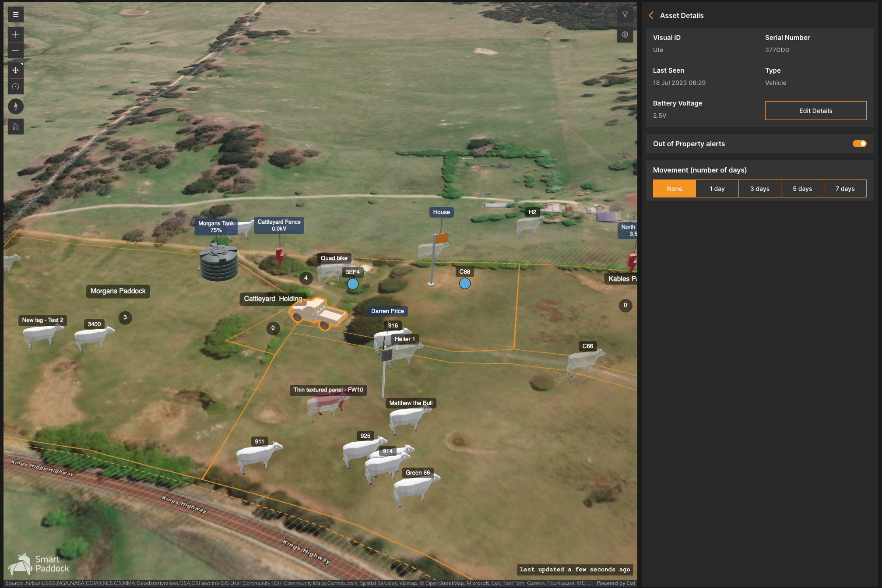
Task: Select the Morgans Tank marker
Action: tap(216, 226)
